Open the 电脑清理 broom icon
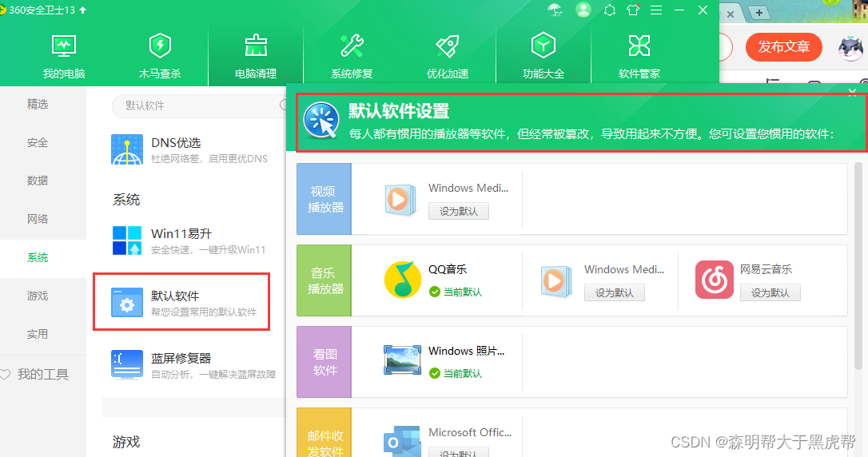The height and width of the screenshot is (457, 868). click(x=256, y=46)
